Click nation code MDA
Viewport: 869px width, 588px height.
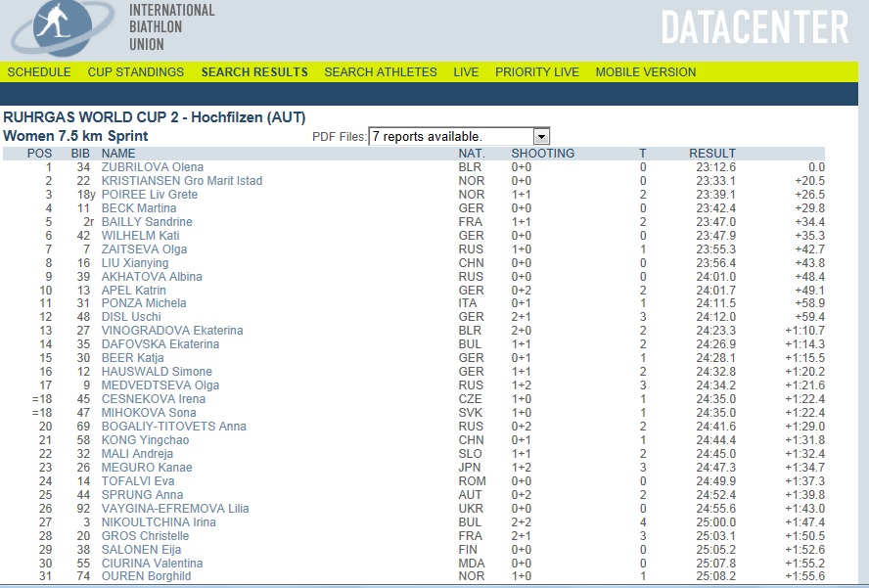(x=472, y=564)
